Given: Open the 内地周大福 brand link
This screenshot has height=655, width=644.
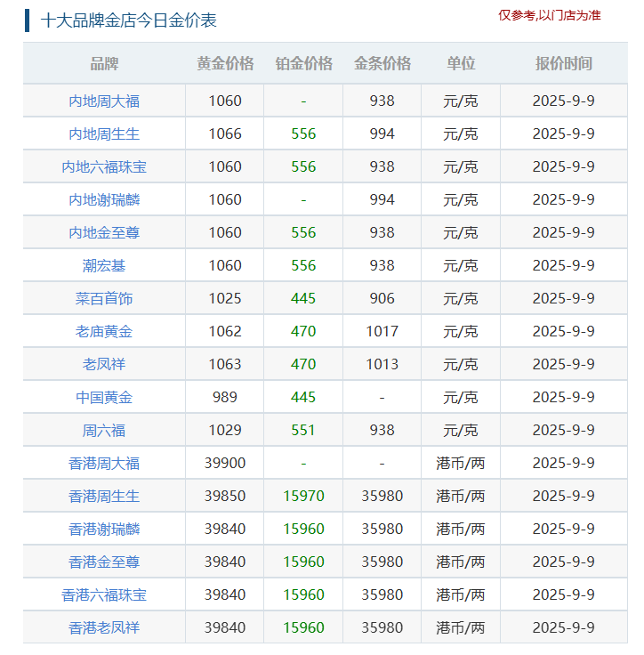Looking at the screenshot, I should (104, 101).
